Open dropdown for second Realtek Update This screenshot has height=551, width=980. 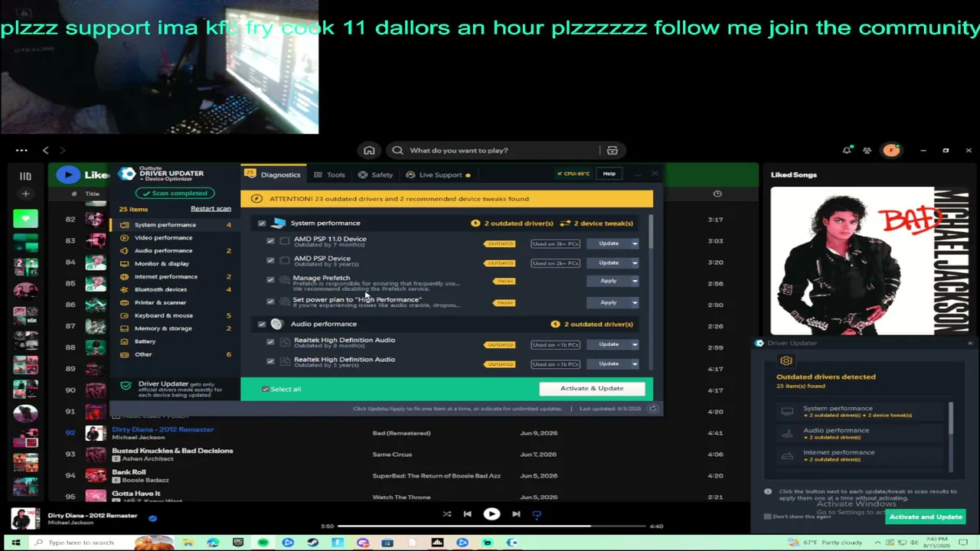pos(635,364)
